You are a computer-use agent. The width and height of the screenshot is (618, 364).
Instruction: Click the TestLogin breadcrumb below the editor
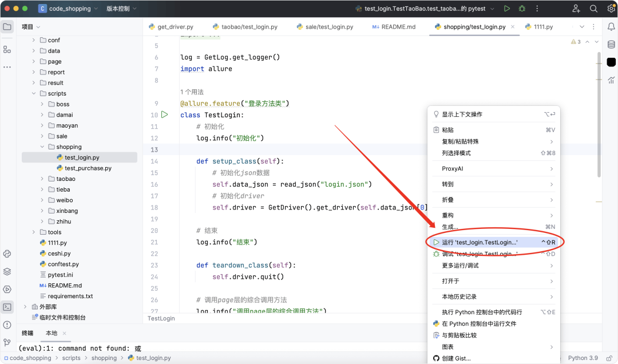coord(161,318)
